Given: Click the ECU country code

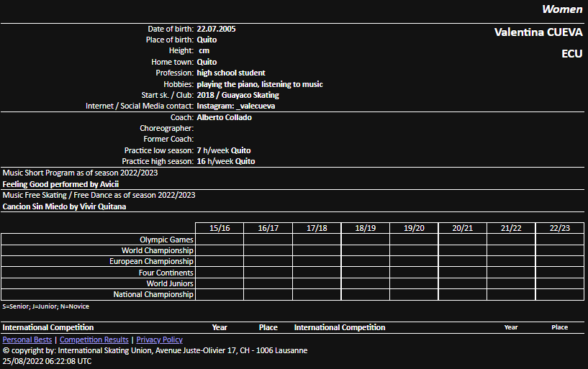Looking at the screenshot, I should pos(571,54).
